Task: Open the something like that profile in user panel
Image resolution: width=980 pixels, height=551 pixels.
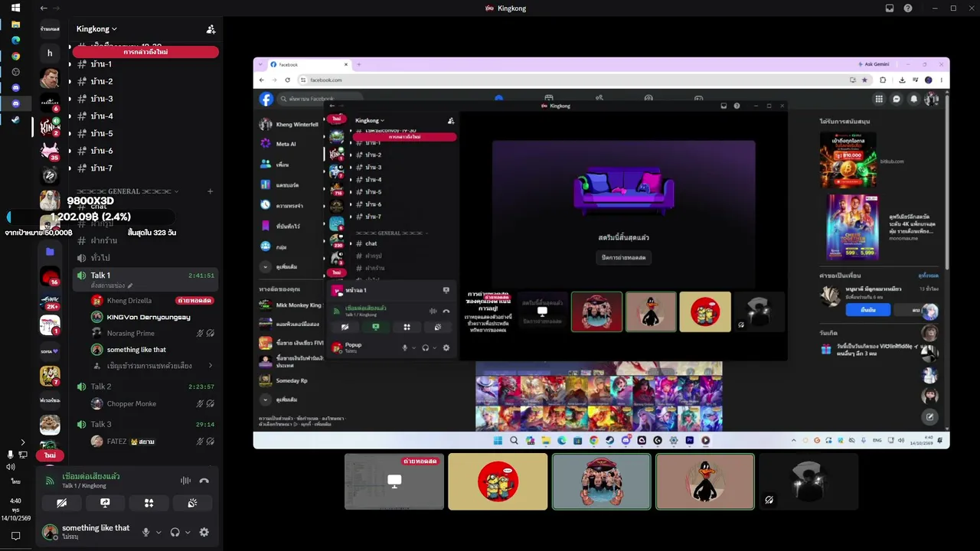Action: [x=86, y=532]
